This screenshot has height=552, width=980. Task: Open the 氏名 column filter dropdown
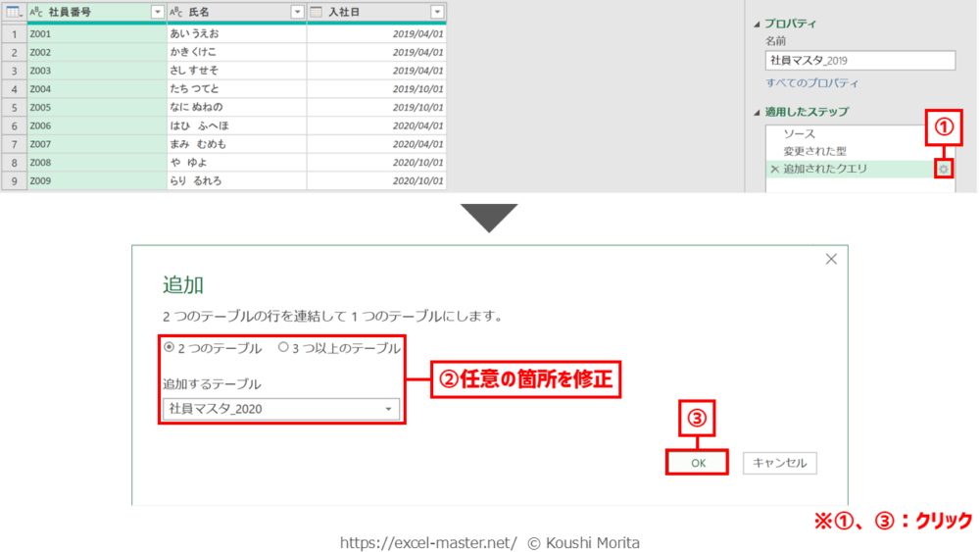click(298, 12)
